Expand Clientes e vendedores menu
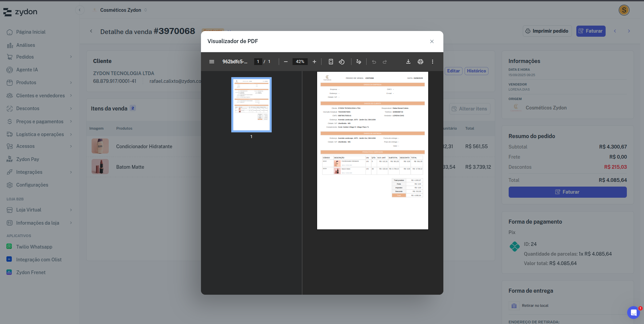The width and height of the screenshot is (644, 324). coord(40,96)
